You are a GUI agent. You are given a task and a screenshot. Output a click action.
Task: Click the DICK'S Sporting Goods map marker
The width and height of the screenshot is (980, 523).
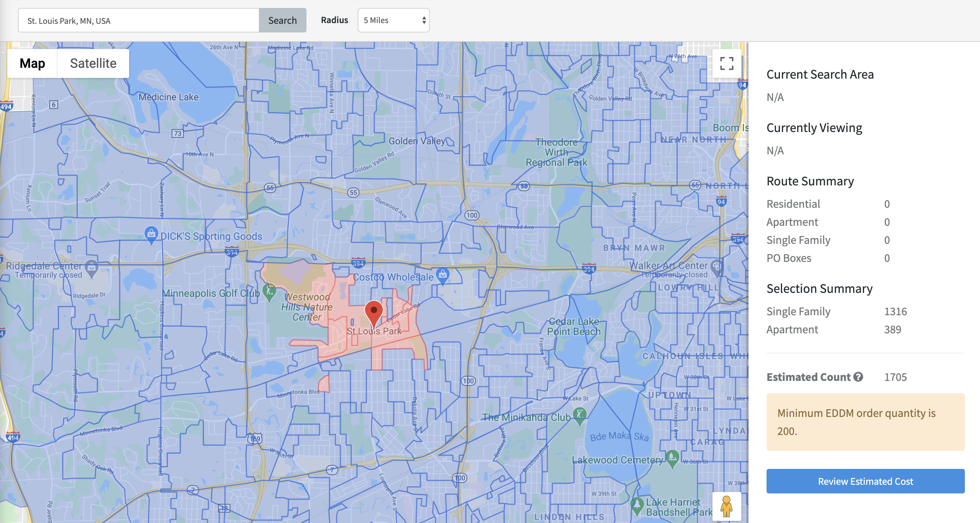pos(151,234)
